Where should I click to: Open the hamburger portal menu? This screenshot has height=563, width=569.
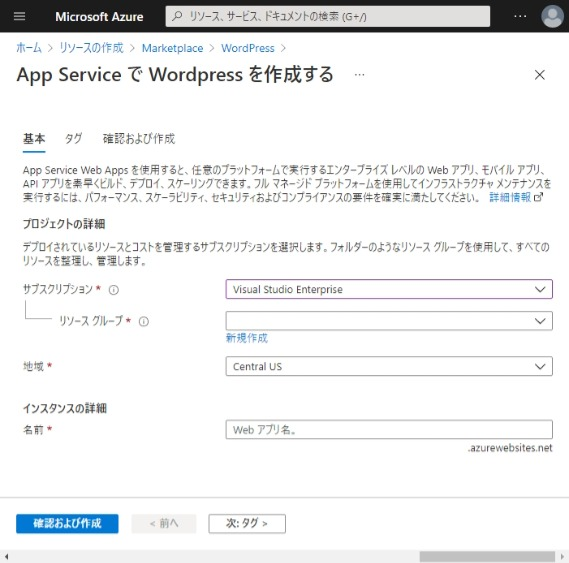pos(20,16)
